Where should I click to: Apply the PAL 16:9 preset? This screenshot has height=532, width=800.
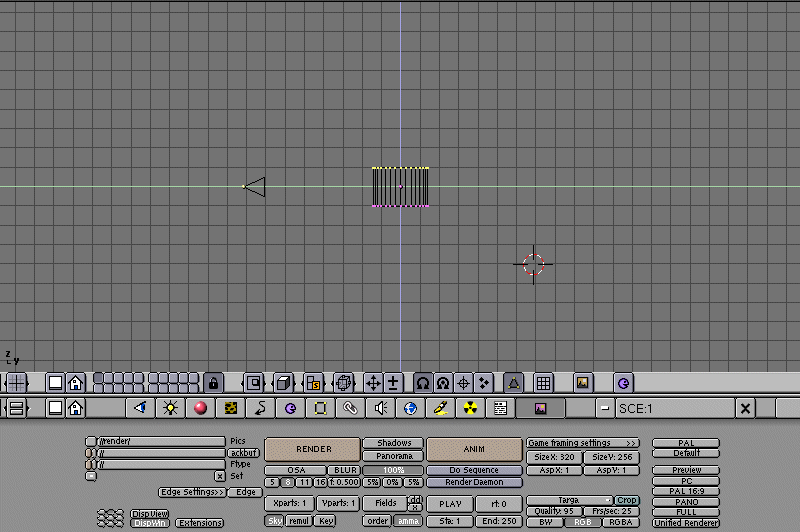(686, 491)
